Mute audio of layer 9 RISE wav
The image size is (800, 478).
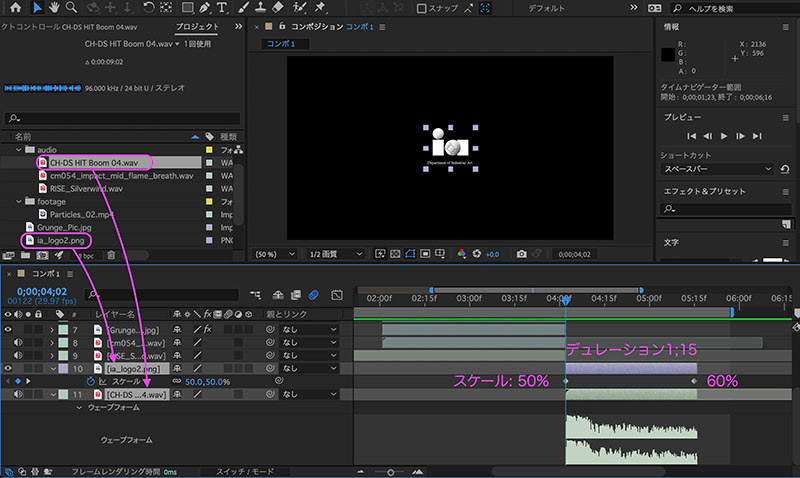(18, 355)
